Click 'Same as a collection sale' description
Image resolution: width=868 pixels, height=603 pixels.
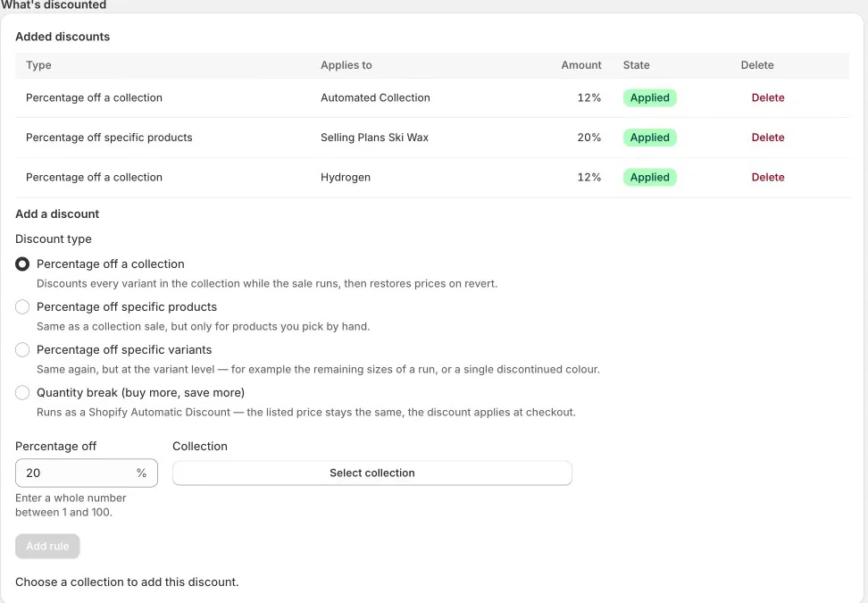point(204,326)
